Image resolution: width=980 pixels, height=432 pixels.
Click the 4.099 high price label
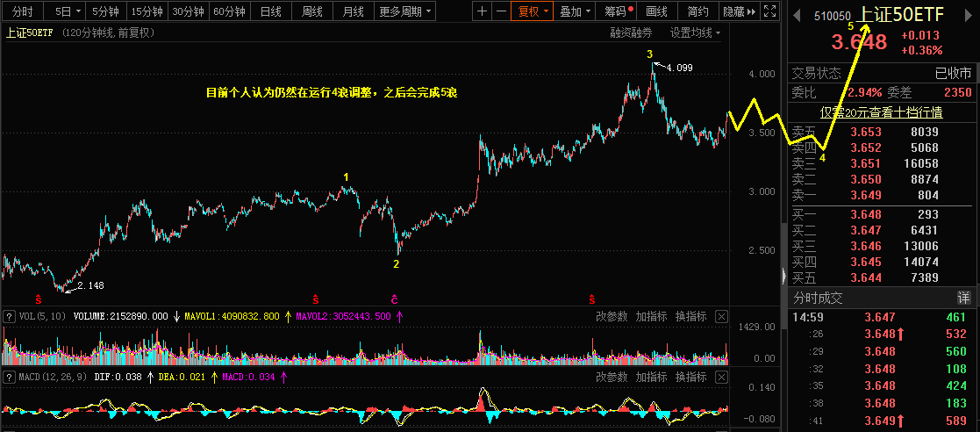[x=679, y=68]
